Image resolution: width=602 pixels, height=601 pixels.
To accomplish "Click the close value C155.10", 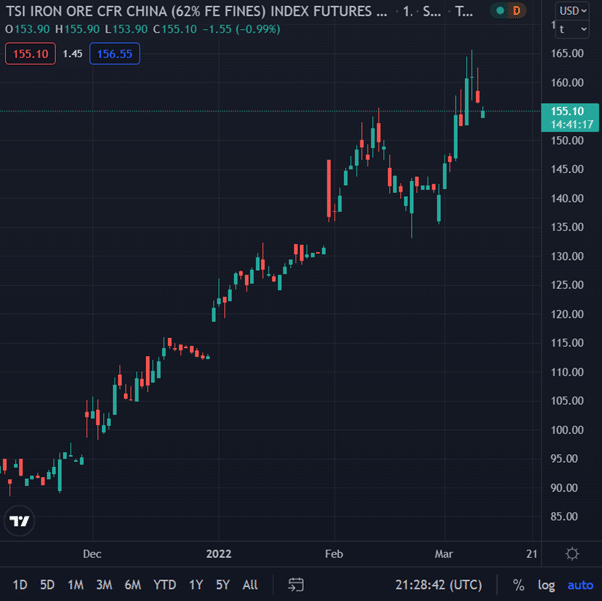I will click(175, 29).
